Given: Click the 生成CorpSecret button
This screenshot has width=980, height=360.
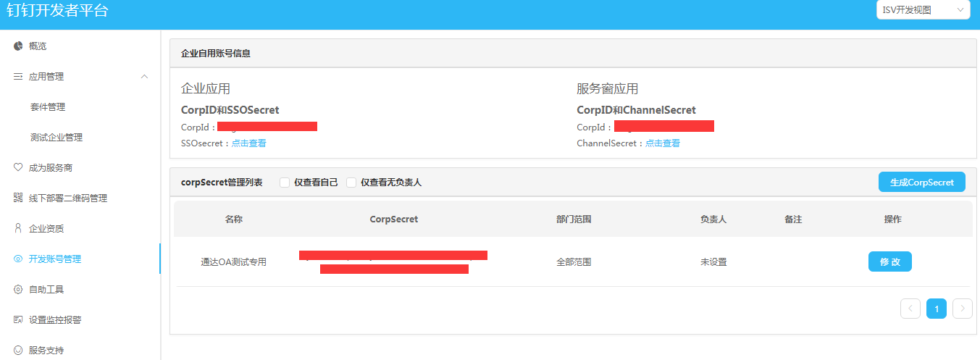Looking at the screenshot, I should pos(921,183).
